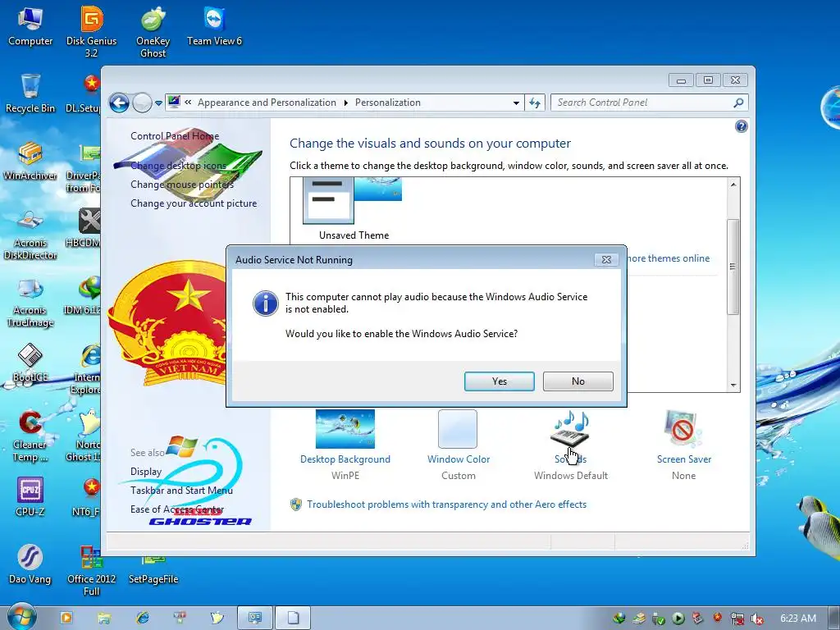
Task: Open media player taskbar icon
Action: (x=66, y=618)
